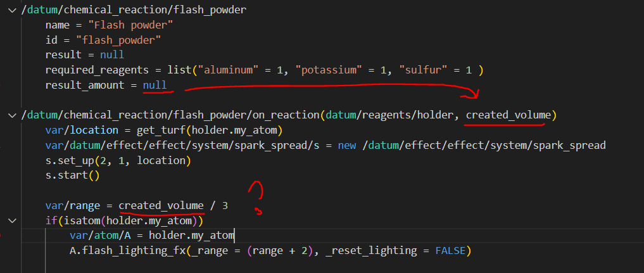Screen dimensions: 644x273
Task: Click the _range argument name
Action: click(209, 251)
